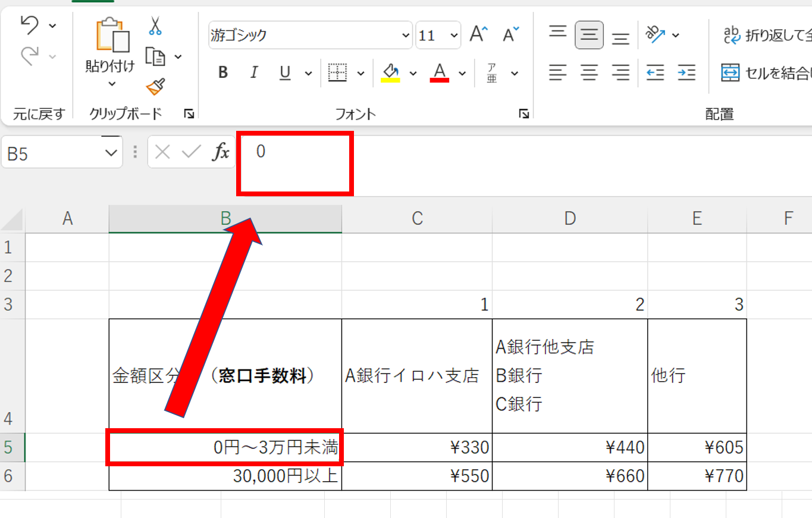Click cell D5 containing ¥440

(x=569, y=447)
